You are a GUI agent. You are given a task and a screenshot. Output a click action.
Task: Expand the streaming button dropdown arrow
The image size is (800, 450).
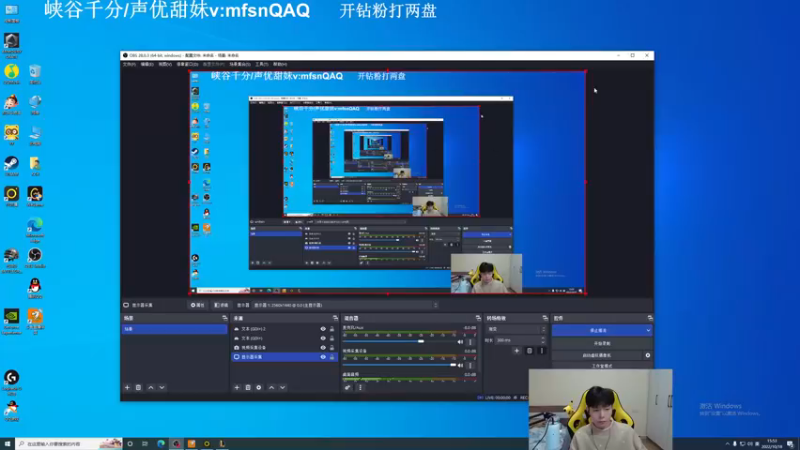point(648,330)
